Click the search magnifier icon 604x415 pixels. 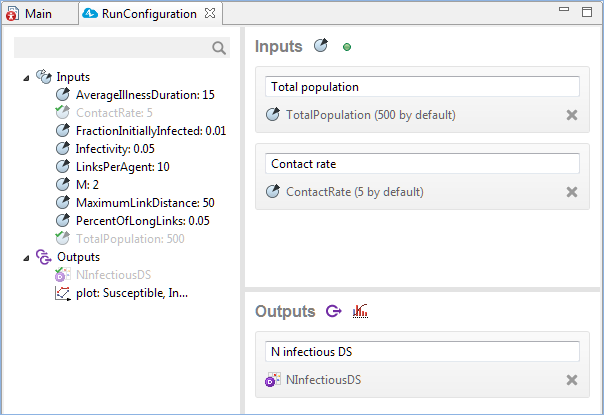[219, 48]
